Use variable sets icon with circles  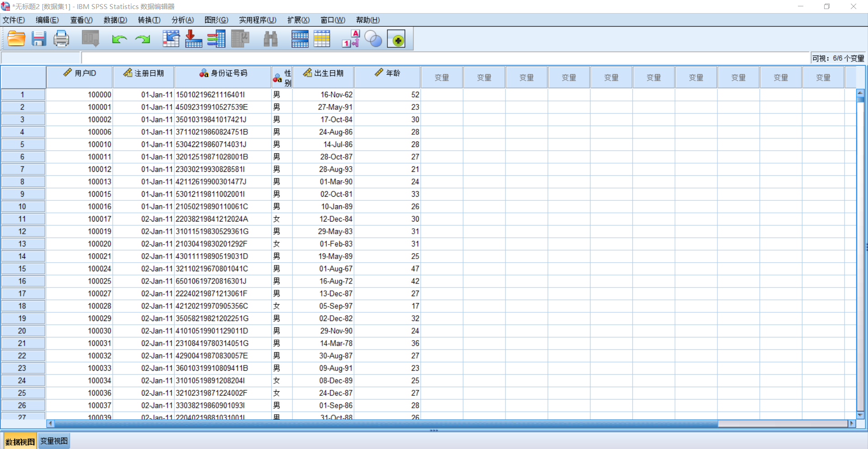click(x=373, y=39)
